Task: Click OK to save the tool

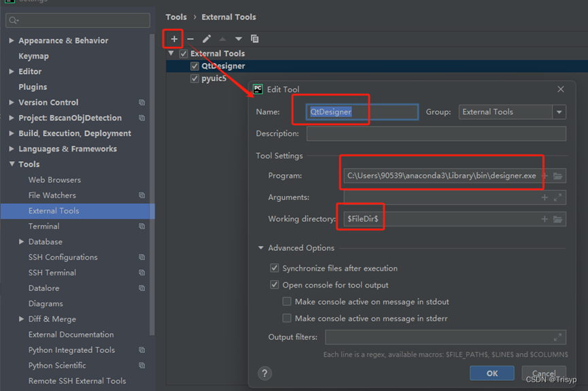Action: [x=492, y=373]
